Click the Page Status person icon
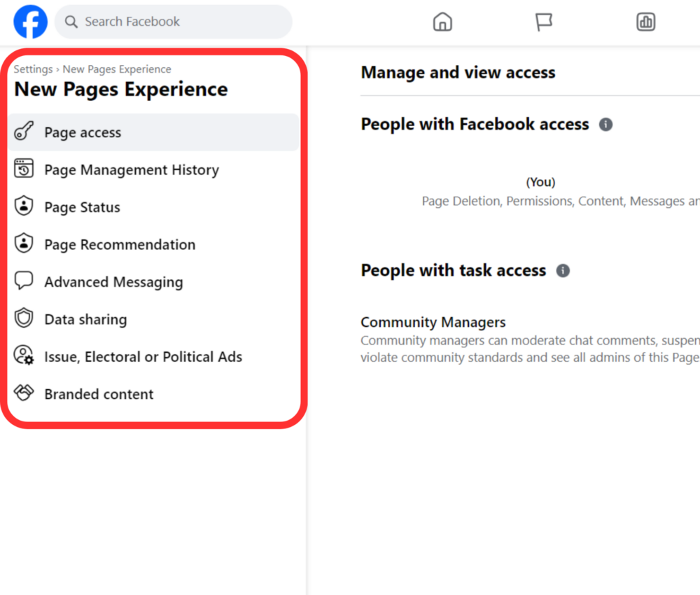 (23, 206)
